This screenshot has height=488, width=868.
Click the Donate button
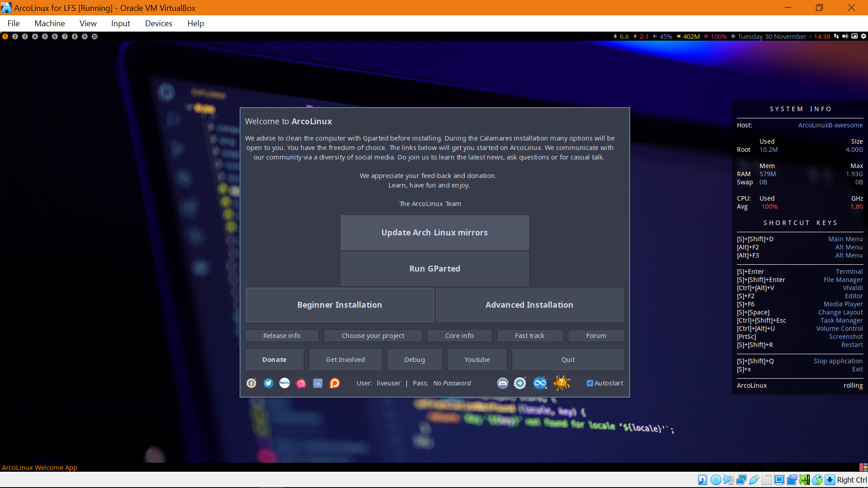[x=274, y=360]
